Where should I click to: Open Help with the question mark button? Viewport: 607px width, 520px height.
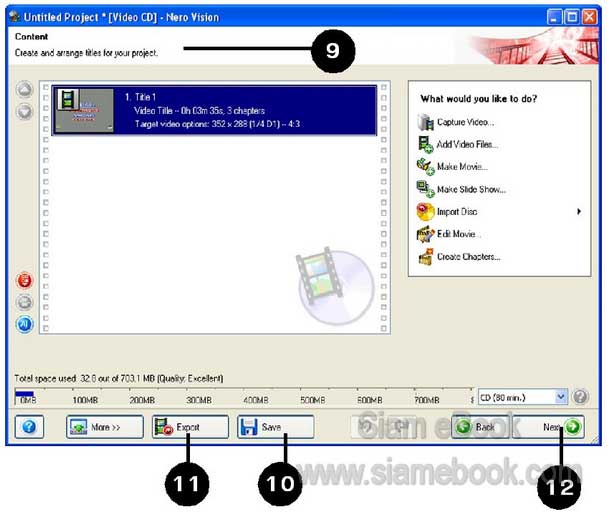(29, 427)
